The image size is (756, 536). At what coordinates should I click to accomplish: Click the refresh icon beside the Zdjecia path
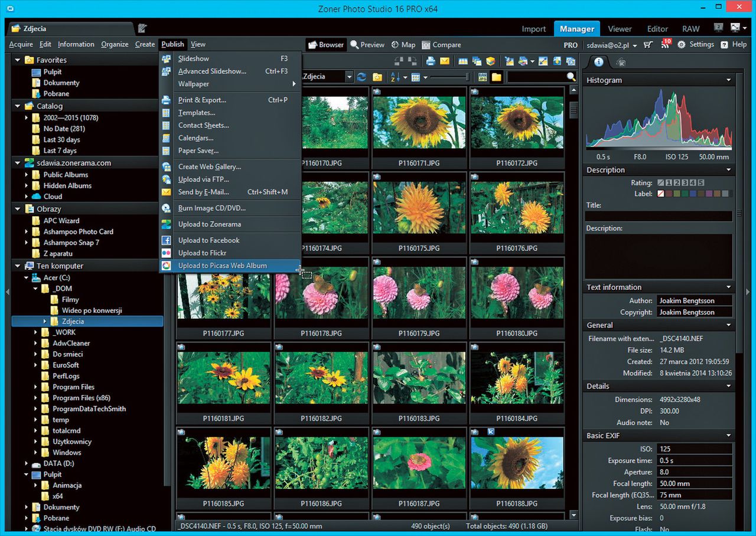pyautogui.click(x=361, y=77)
